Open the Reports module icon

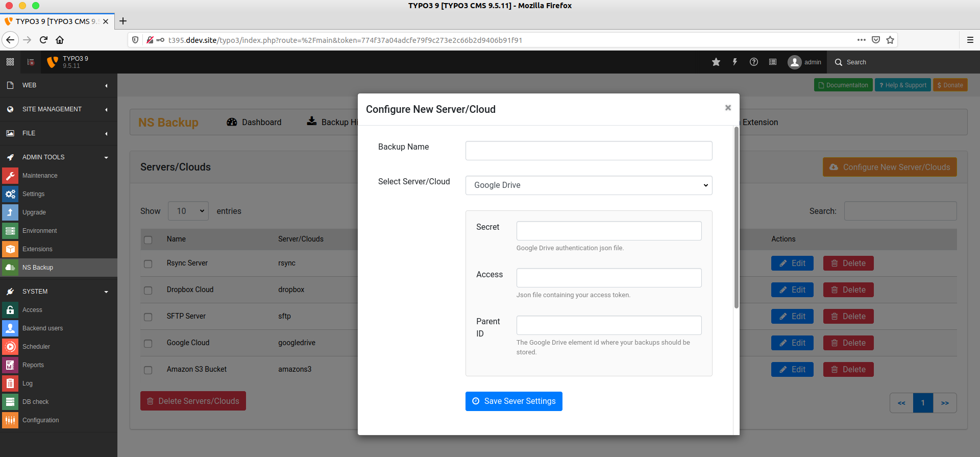coord(10,365)
